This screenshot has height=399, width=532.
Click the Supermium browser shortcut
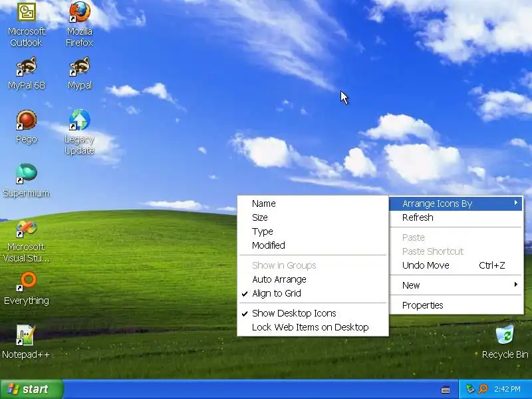(x=27, y=174)
